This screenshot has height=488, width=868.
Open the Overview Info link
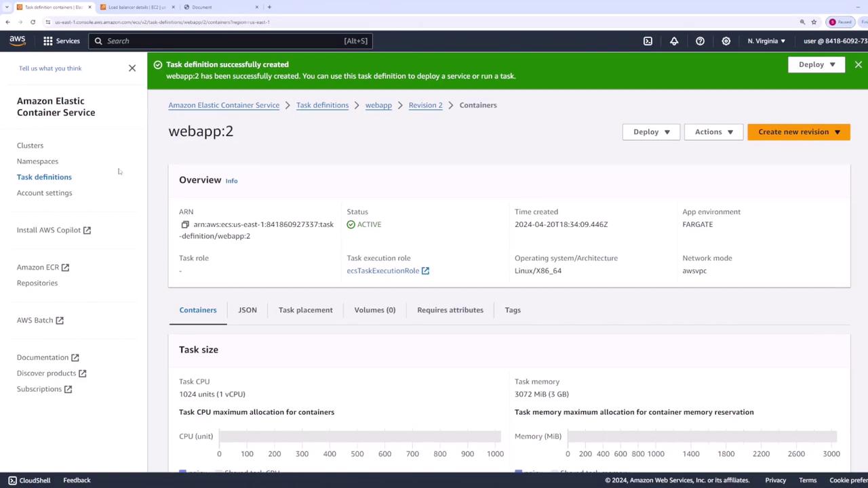point(231,181)
